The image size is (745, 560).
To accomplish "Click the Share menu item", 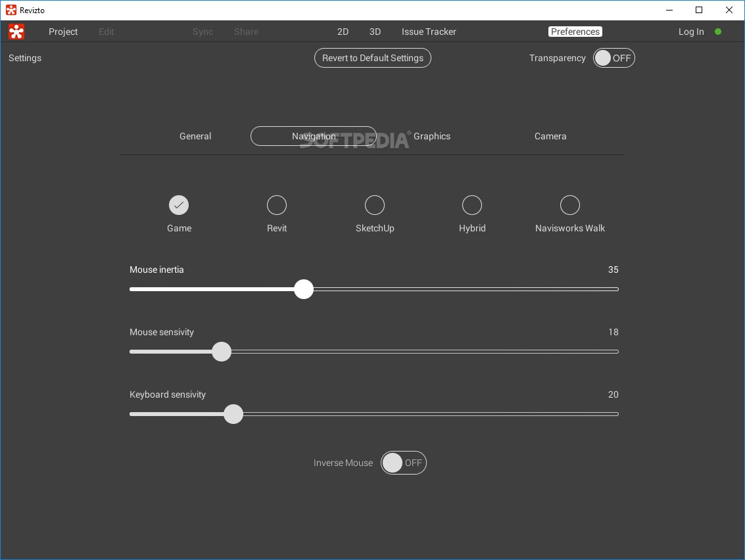I will 246,32.
